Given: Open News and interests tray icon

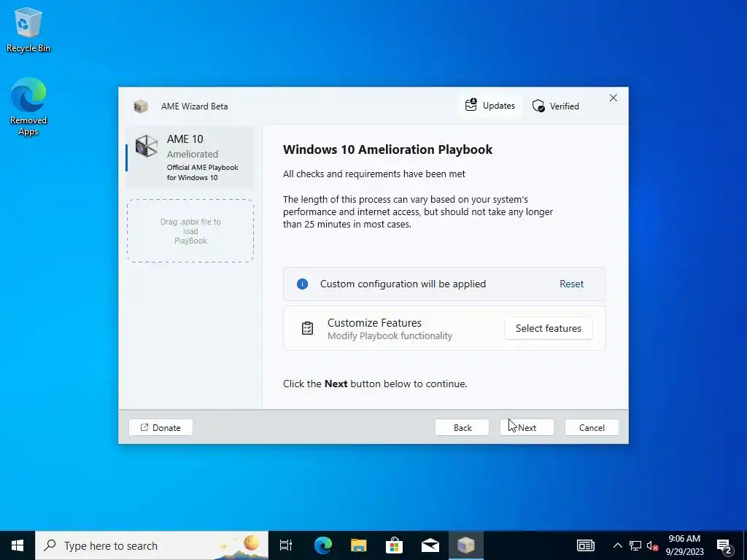Looking at the screenshot, I should click(586, 545).
